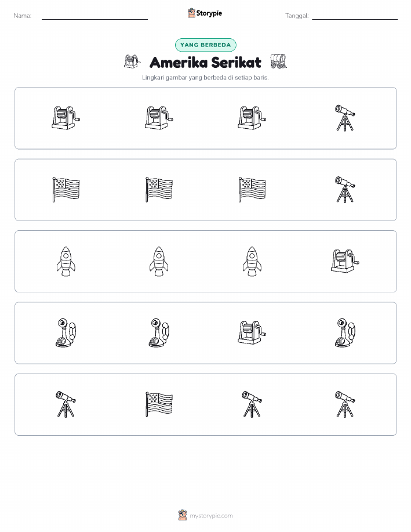The image size is (411, 532).
Task: Select the pencil sharpener in the rocket row
Action: (345, 261)
